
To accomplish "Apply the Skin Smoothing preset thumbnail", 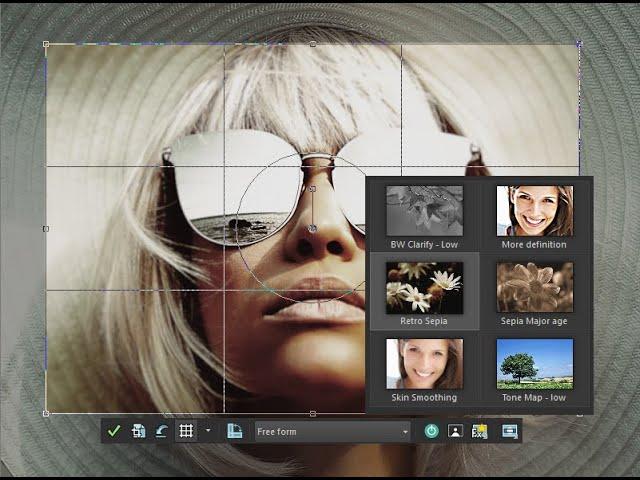I will click(x=424, y=364).
